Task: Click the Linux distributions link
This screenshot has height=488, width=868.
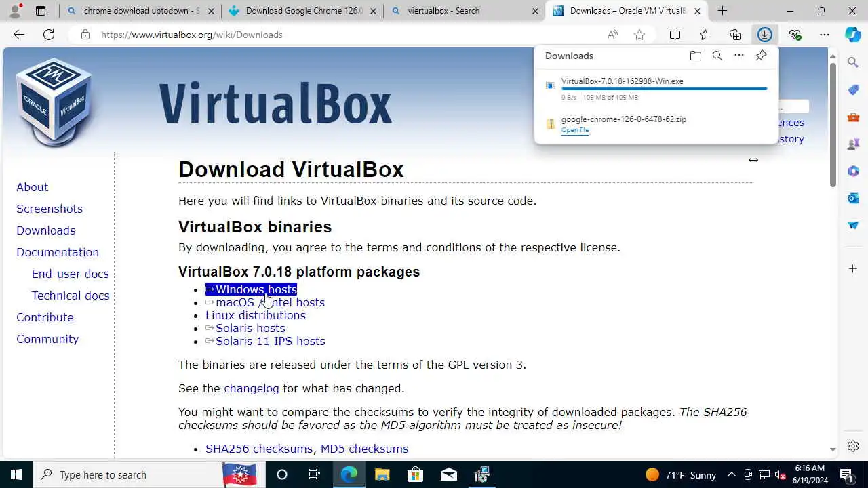Action: [x=256, y=315]
